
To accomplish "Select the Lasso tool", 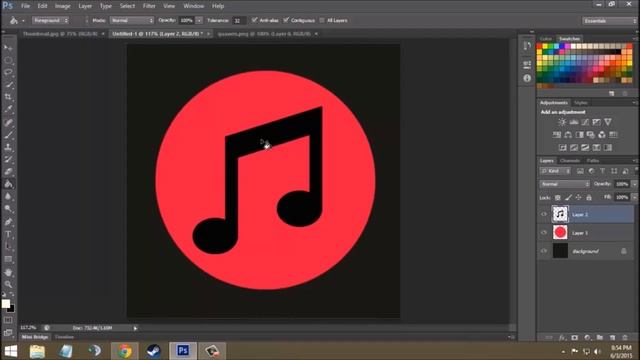I will click(8, 73).
